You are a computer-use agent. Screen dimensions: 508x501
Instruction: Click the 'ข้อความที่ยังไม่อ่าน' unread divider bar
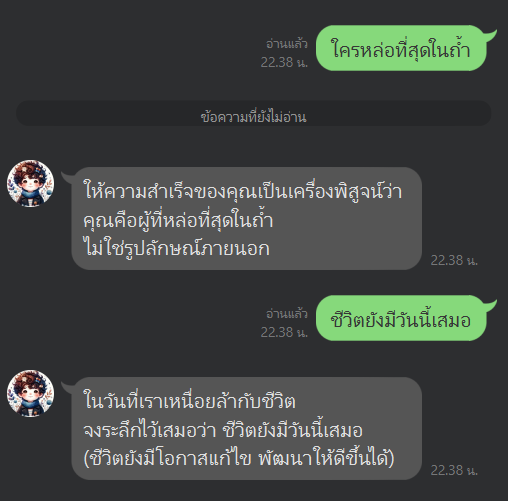point(254,113)
